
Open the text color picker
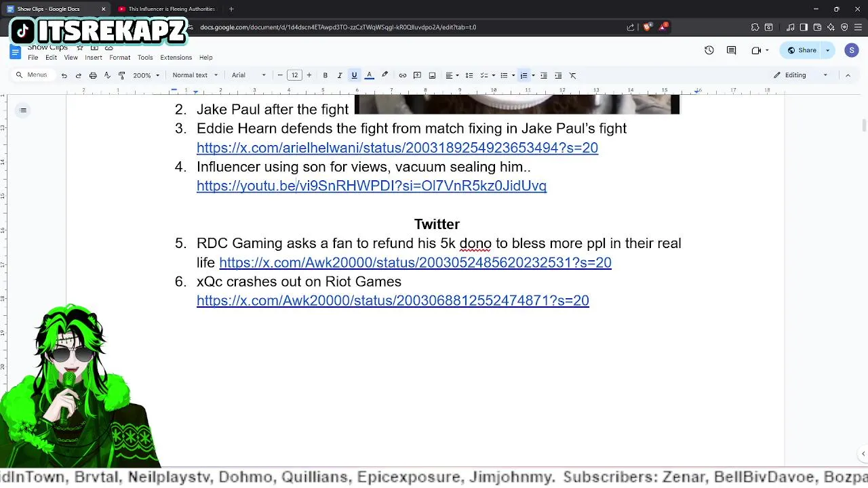click(x=369, y=75)
